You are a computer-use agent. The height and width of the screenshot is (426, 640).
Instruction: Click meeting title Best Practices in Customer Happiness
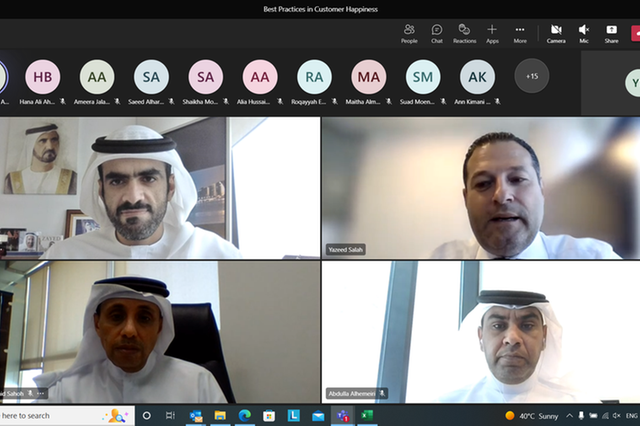[320, 9]
